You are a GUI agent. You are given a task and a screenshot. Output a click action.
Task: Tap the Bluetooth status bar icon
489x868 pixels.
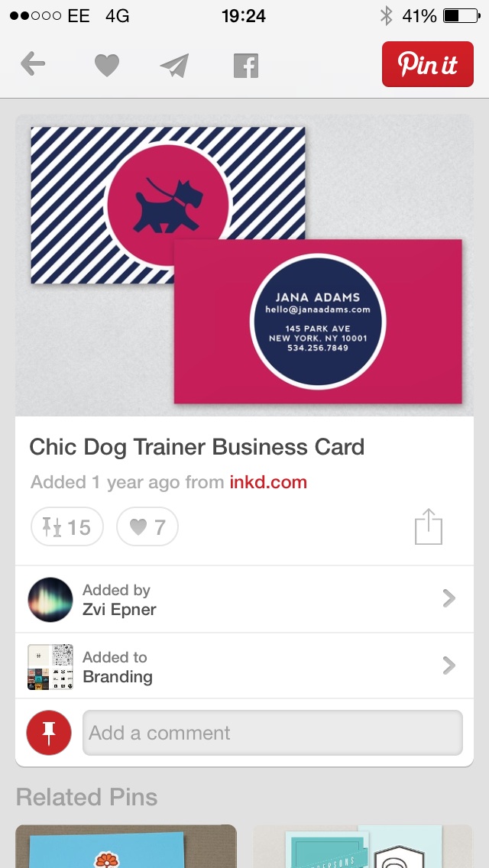[386, 15]
